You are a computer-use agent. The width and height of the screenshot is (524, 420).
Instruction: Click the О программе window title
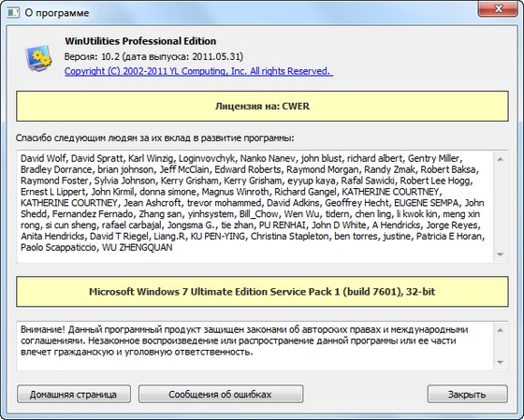(x=57, y=13)
